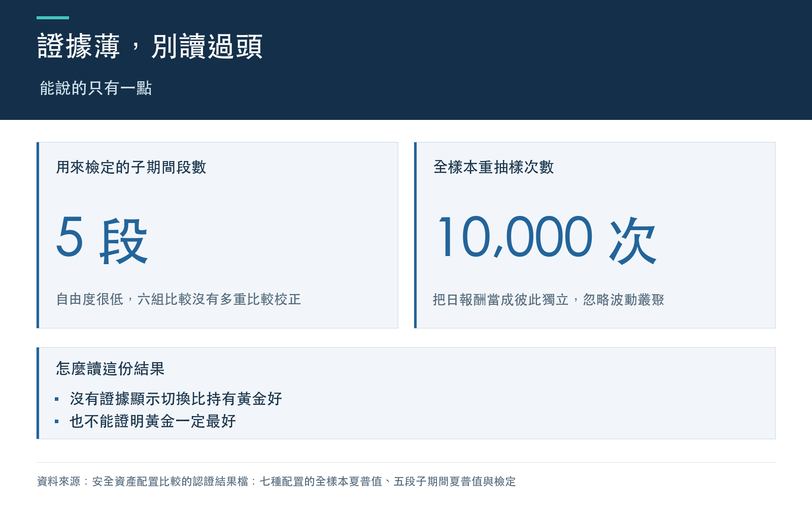The width and height of the screenshot is (812, 508).
Task: Click the note 把日報酬當成彼此獨立，忽略波動叢聚
Action: [549, 300]
